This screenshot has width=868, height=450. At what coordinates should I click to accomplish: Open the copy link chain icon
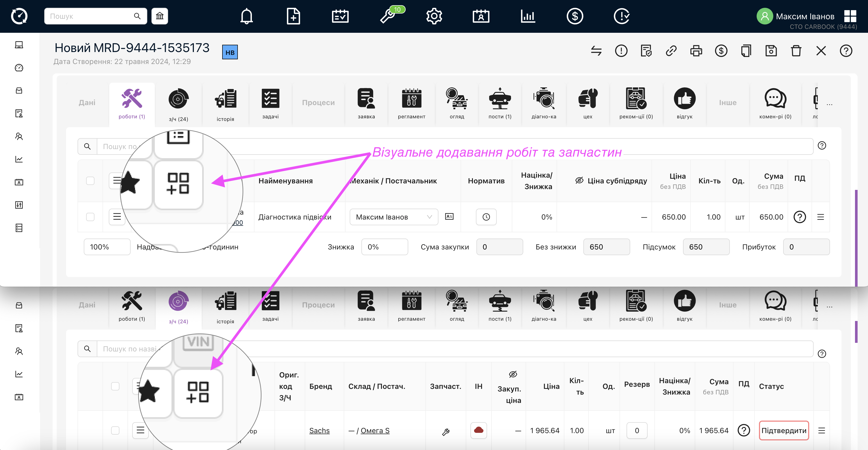(x=671, y=51)
